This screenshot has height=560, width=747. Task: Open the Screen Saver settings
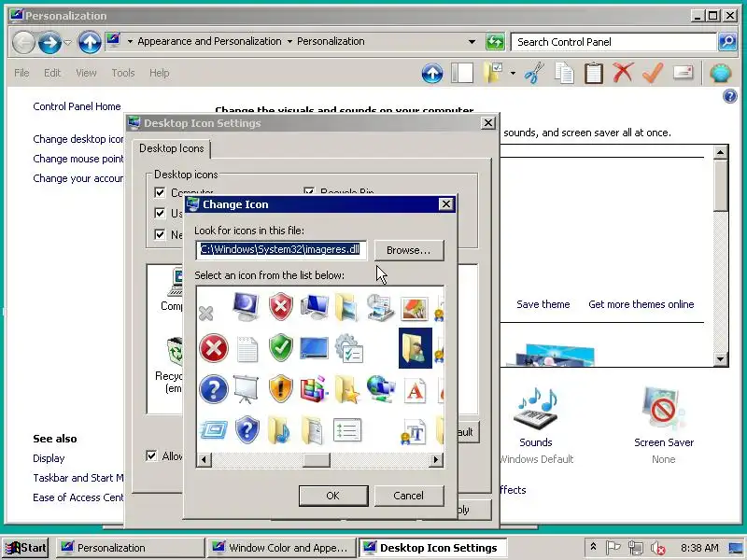[664, 416]
